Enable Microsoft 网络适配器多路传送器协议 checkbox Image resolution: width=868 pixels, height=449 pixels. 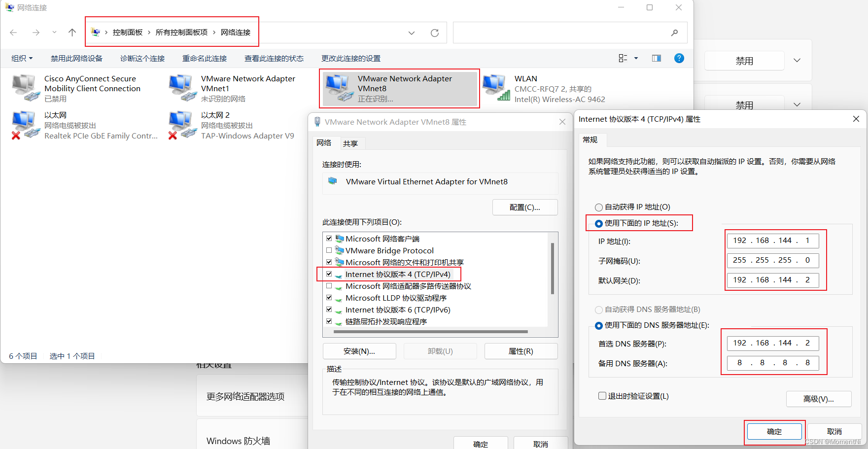[329, 286]
